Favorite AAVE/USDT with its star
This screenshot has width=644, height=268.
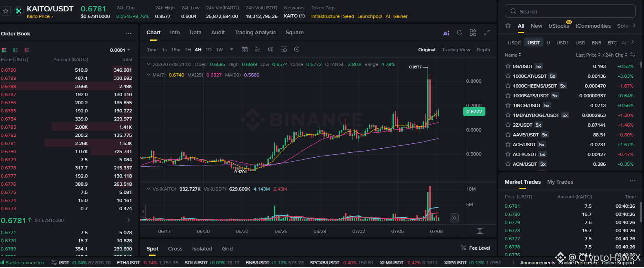coord(508,135)
